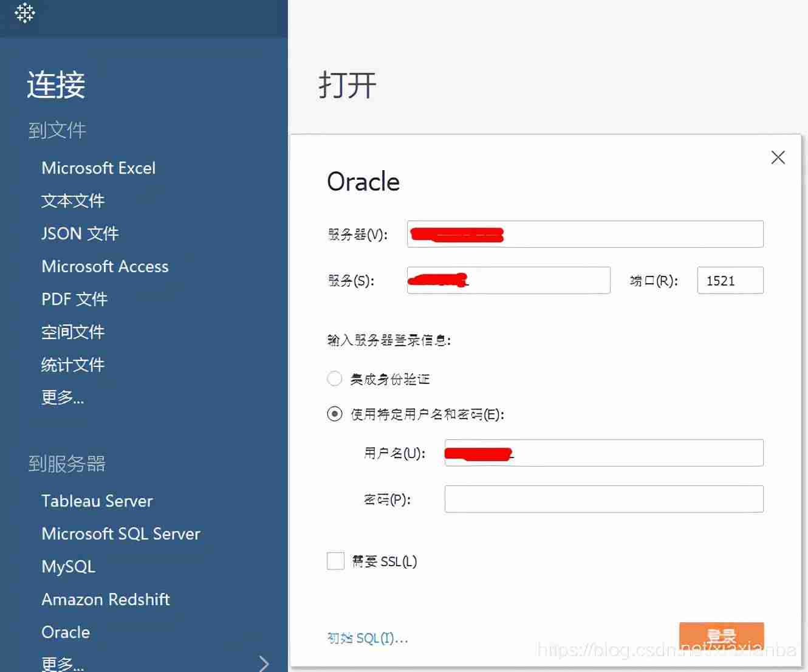Click the 输入服务器登录信息 label
Image resolution: width=808 pixels, height=672 pixels.
coord(389,340)
